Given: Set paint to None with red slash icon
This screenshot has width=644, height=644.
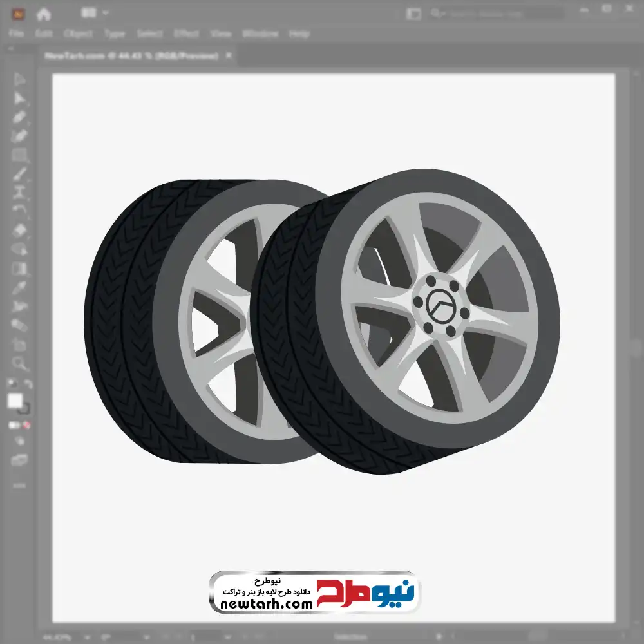Looking at the screenshot, I should (x=27, y=425).
